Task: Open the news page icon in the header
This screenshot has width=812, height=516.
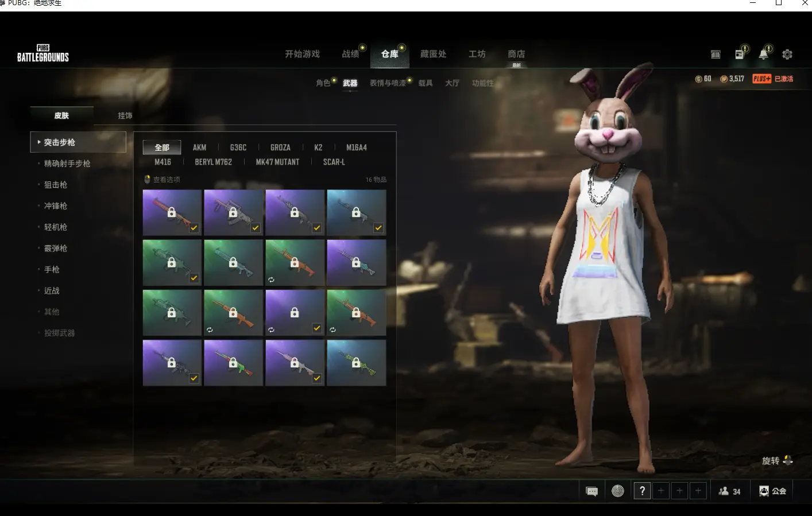Action: pos(740,54)
